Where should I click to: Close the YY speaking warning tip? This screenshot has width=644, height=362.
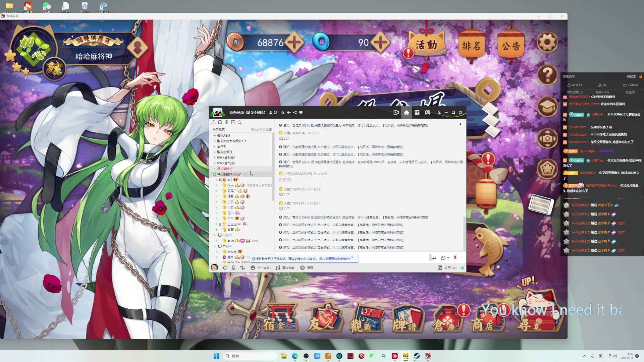[353, 257]
